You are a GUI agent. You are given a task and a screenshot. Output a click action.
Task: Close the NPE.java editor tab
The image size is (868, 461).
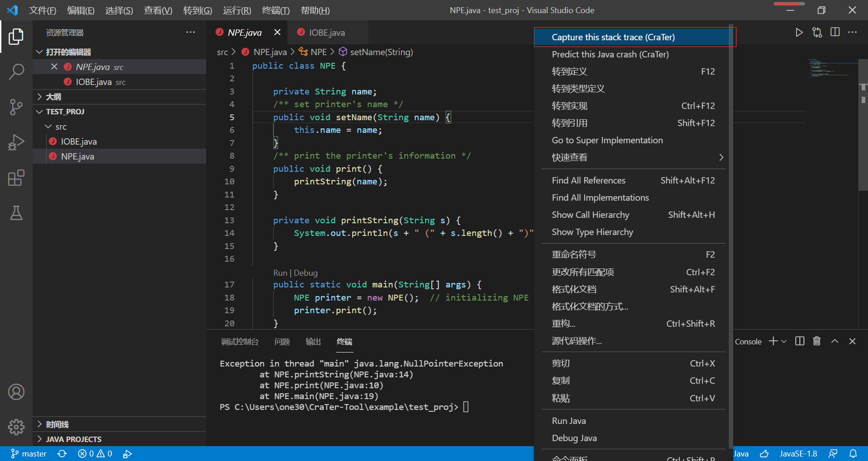click(x=278, y=33)
